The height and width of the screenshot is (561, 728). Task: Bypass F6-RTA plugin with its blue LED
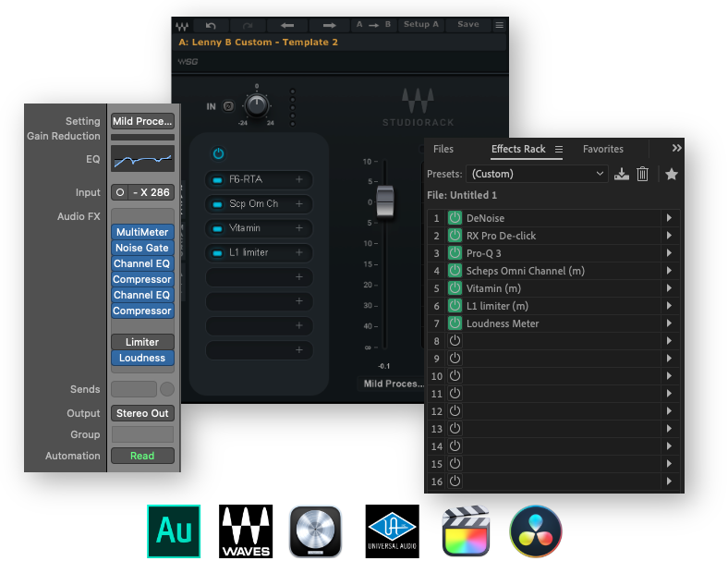click(217, 179)
